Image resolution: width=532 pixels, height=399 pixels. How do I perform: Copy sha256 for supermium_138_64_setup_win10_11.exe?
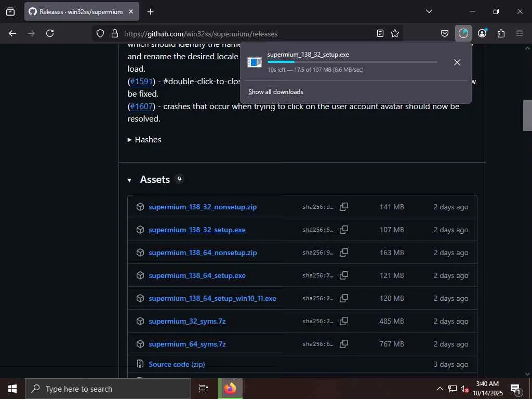[344, 298]
